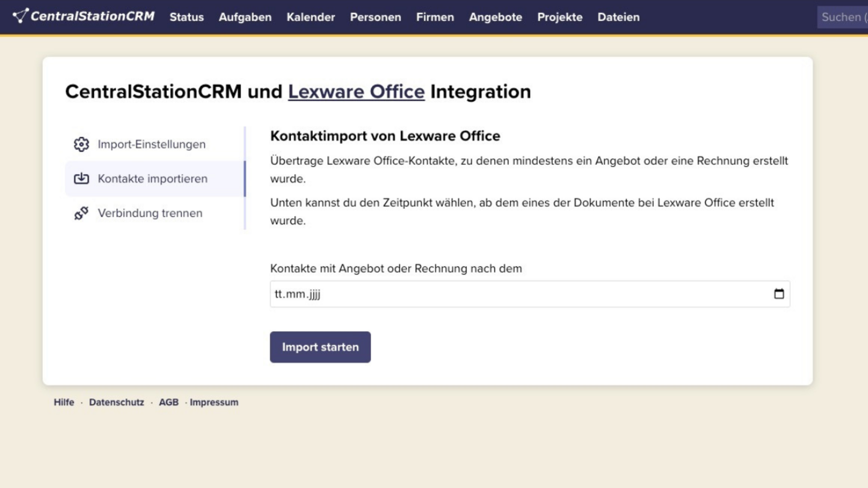Go to Aufgaben in navigation bar
Screen dimensions: 868x488
(245, 17)
